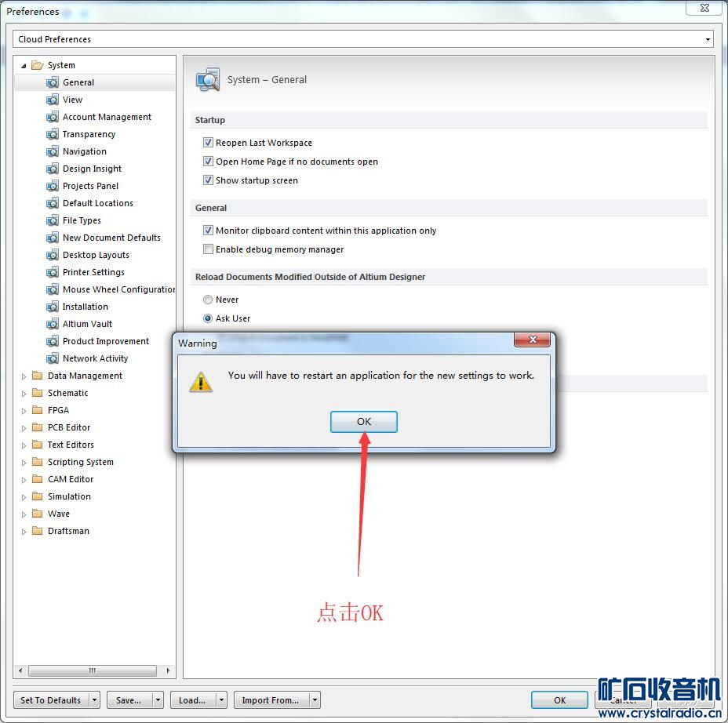Click the Printer Settings page icon
The width and height of the screenshot is (728, 723).
53,272
